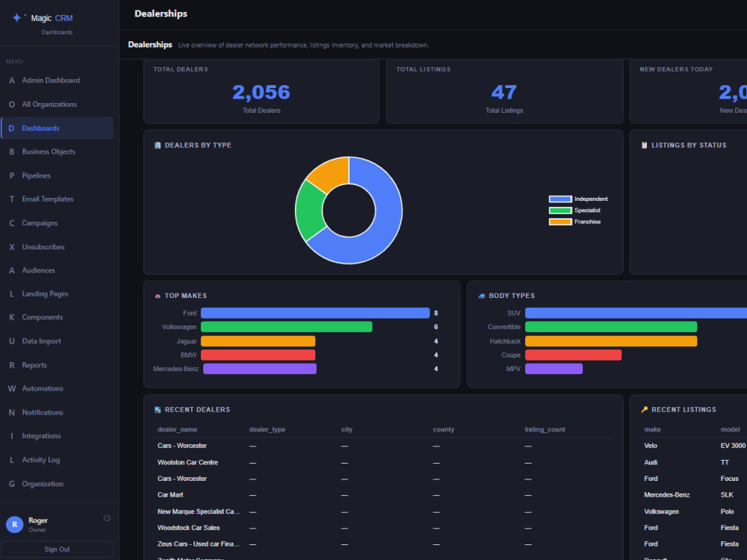Click the Volkswagen bar in Top Makes

pyautogui.click(x=286, y=327)
